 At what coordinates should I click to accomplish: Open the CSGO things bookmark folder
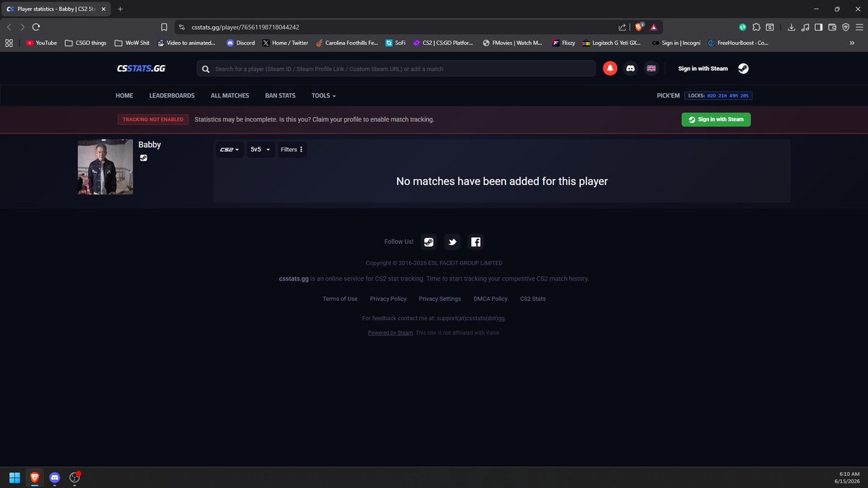(85, 43)
